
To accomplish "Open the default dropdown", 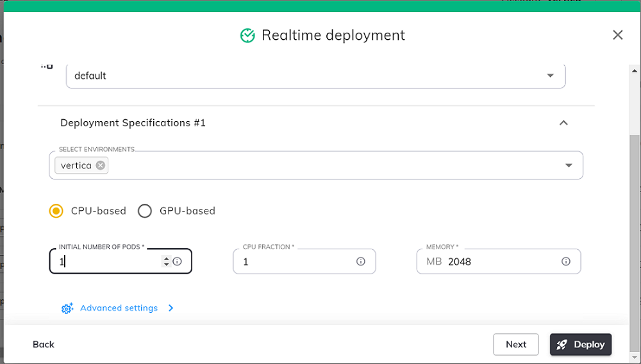I will pyautogui.click(x=315, y=76).
